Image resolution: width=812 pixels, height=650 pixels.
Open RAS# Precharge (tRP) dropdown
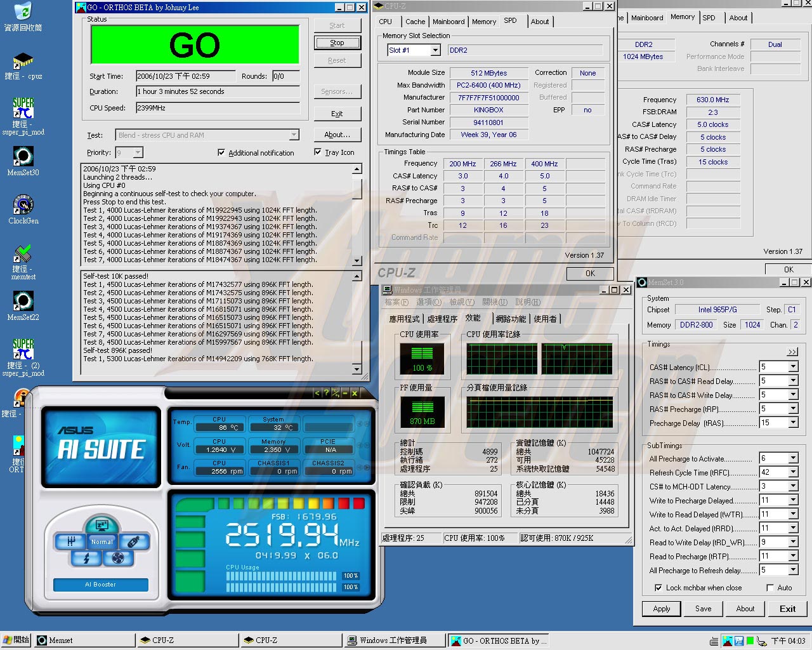coord(793,409)
